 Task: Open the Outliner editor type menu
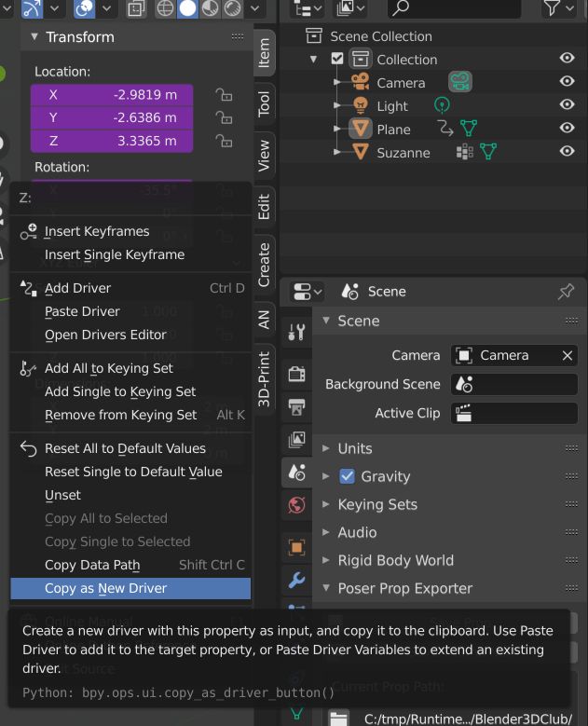pos(308,7)
